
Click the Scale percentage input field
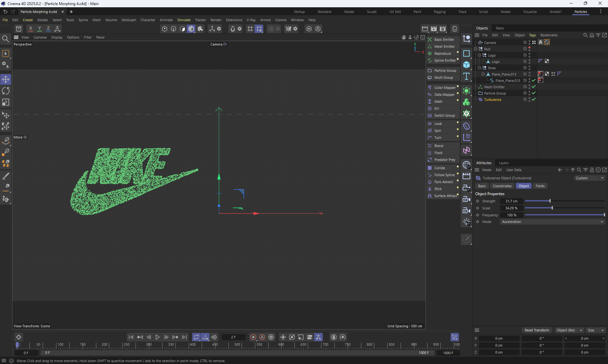click(511, 208)
